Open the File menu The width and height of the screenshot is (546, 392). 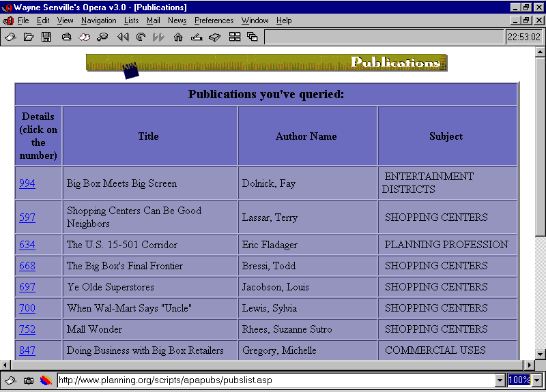pyautogui.click(x=23, y=20)
